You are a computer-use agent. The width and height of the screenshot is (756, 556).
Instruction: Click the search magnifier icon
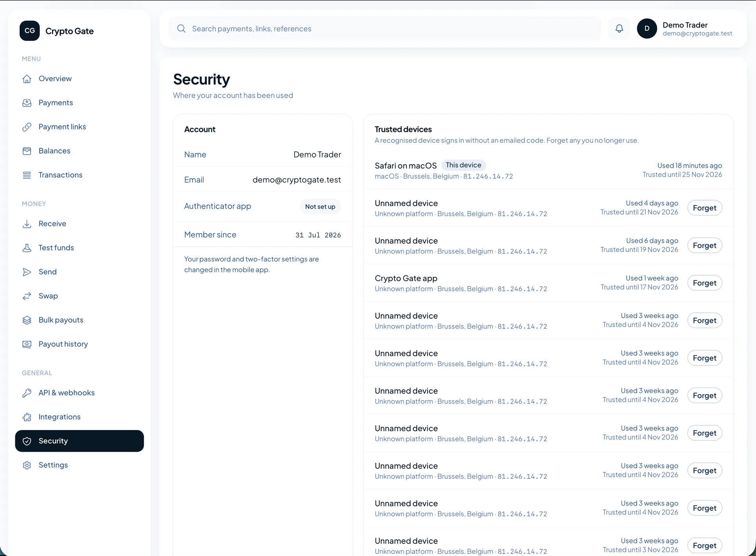coord(181,28)
